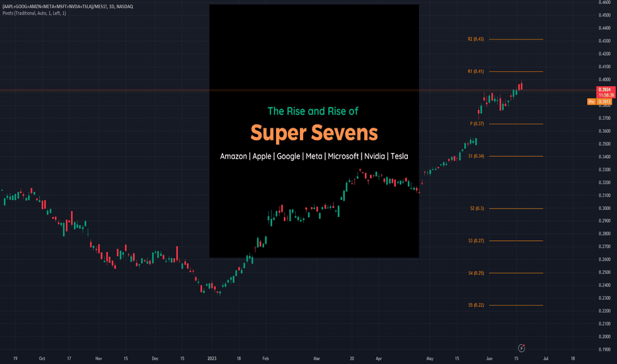
Task: Click the Oct label on the time axis
Action: [42, 359]
